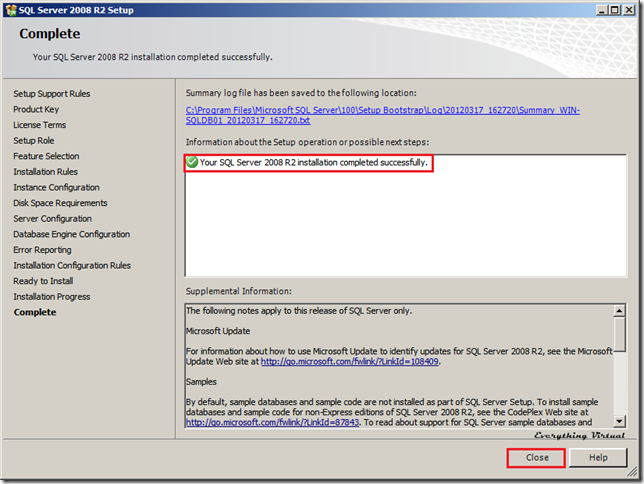Select Server Configuration step

(53, 219)
